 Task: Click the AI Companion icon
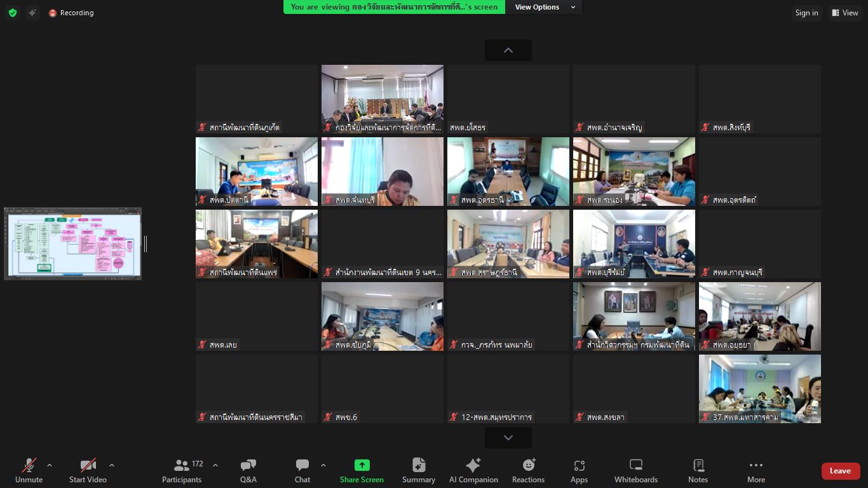coord(473,471)
